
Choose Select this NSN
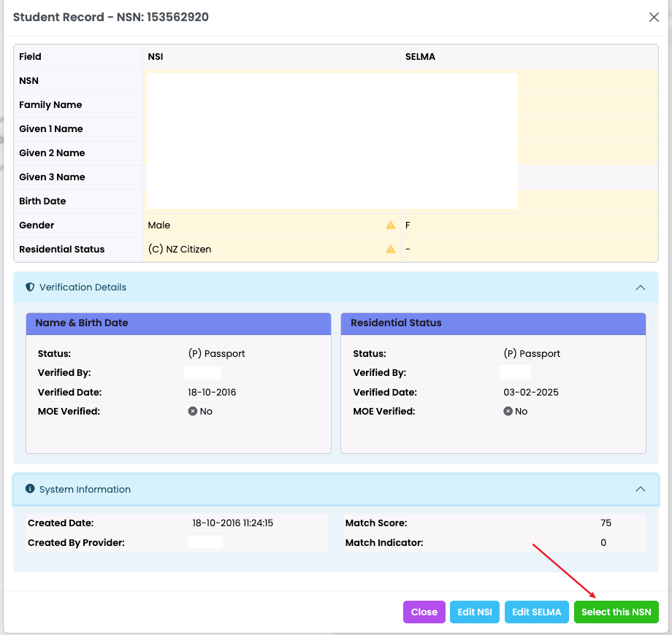(x=616, y=612)
